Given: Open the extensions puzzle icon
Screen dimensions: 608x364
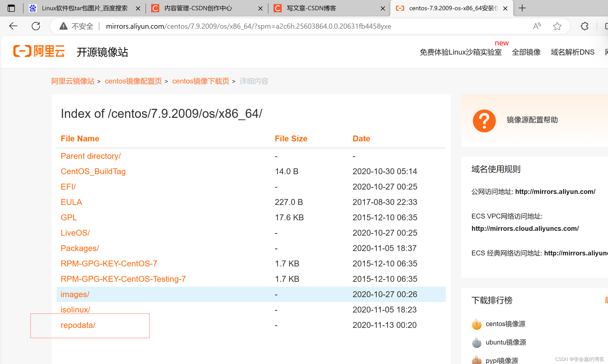Looking at the screenshot, I should tap(584, 26).
